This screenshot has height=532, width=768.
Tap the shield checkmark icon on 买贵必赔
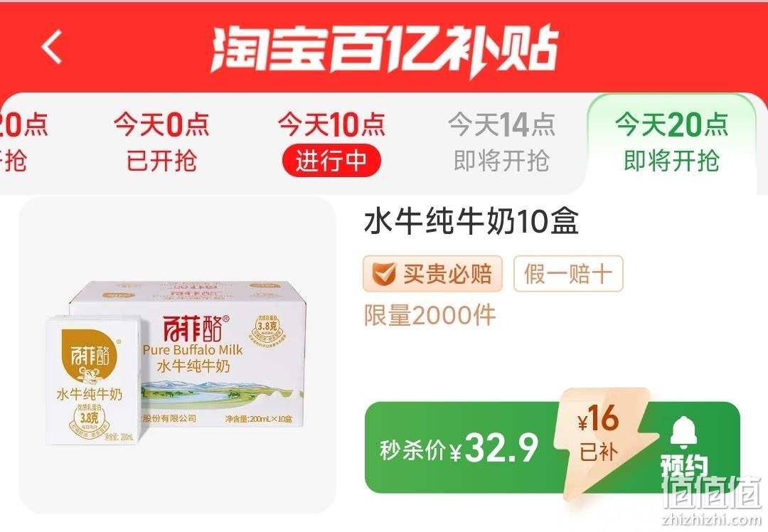point(383,273)
